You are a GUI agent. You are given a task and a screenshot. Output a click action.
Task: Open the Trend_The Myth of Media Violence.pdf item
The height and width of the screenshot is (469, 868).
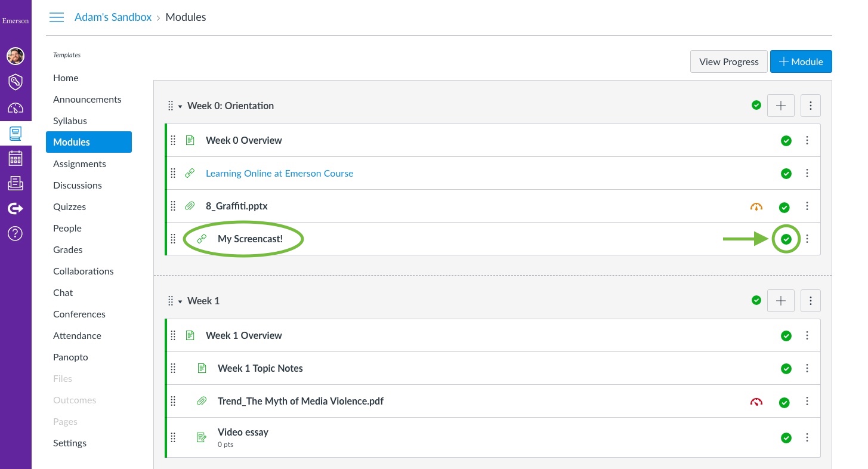point(301,401)
